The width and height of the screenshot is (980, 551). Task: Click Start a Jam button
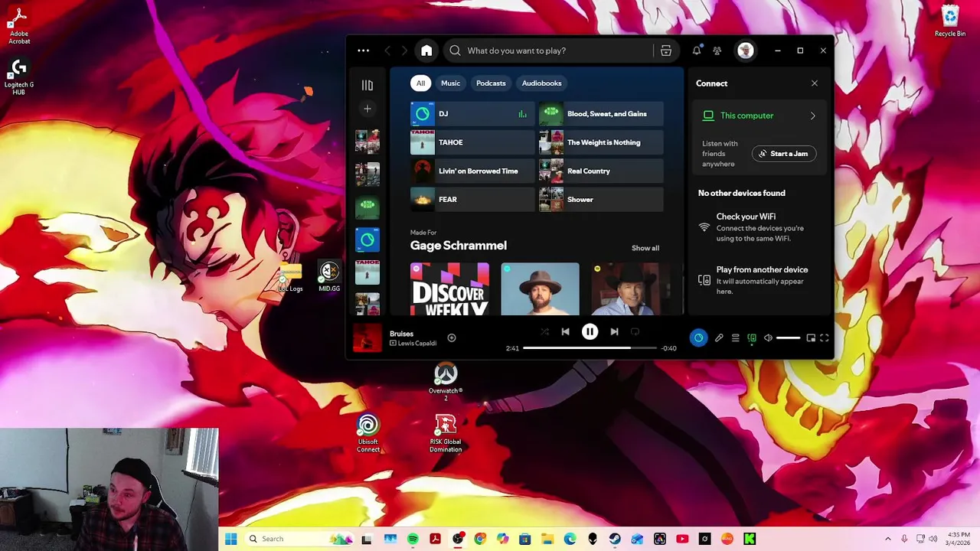click(x=784, y=154)
